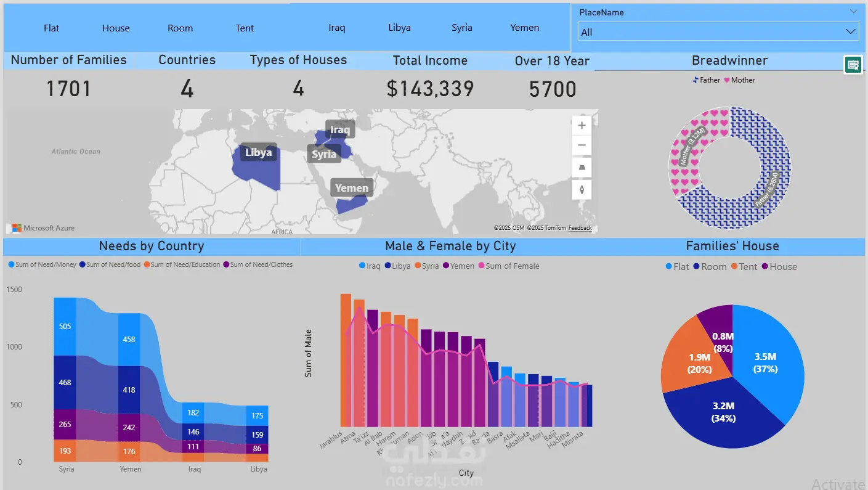Select the 3.2M (34%) pie slice
Image resolution: width=868 pixels, height=490 pixels.
click(x=724, y=413)
